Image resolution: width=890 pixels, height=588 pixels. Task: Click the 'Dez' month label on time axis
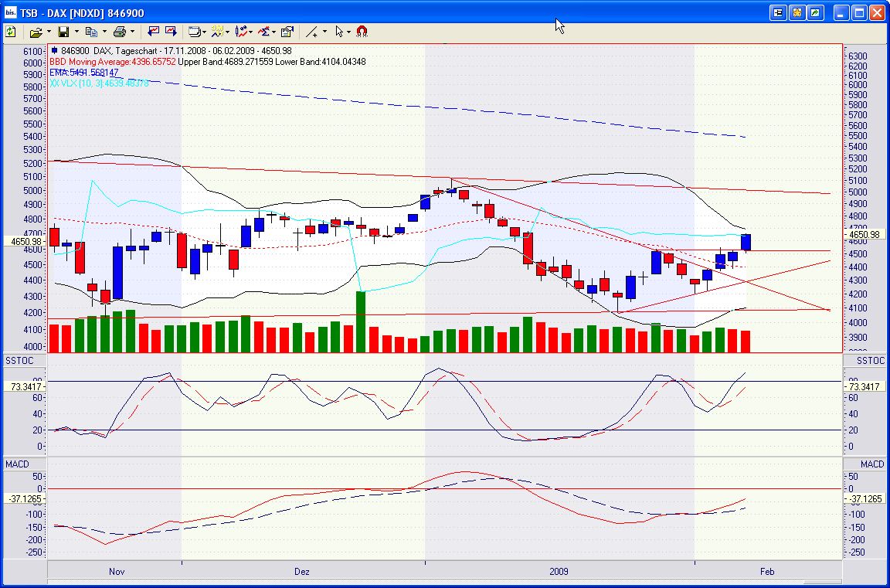[302, 572]
